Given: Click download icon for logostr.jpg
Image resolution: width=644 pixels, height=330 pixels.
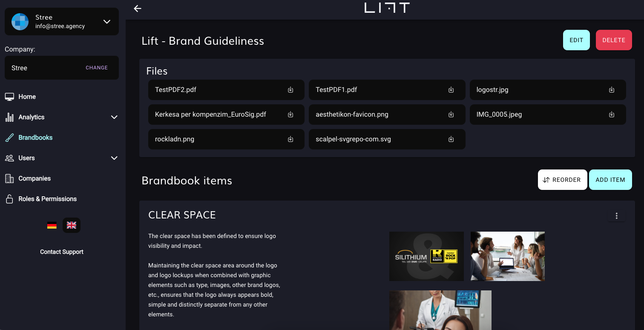Looking at the screenshot, I should point(612,90).
